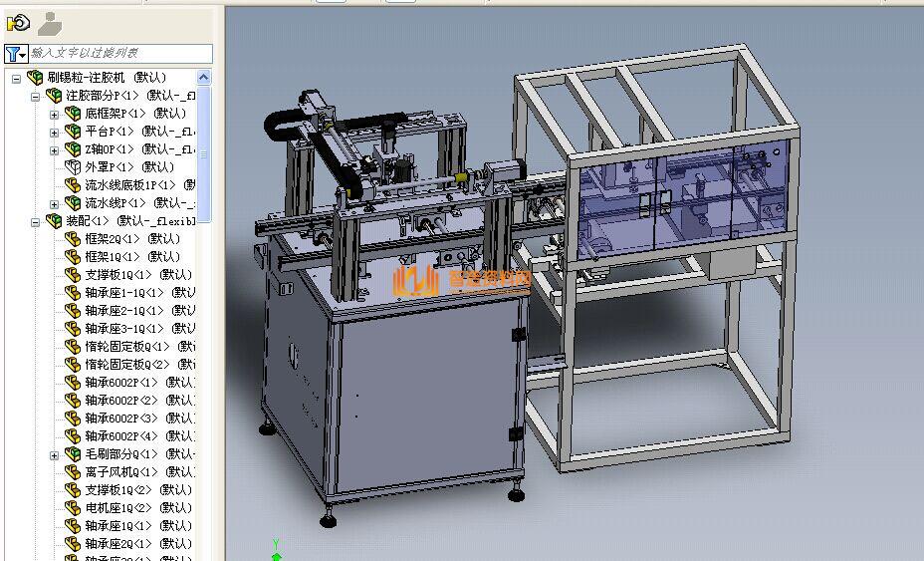Image resolution: width=924 pixels, height=561 pixels.
Task: Click the 轴承6002P<1> part icon
Action: point(72,383)
